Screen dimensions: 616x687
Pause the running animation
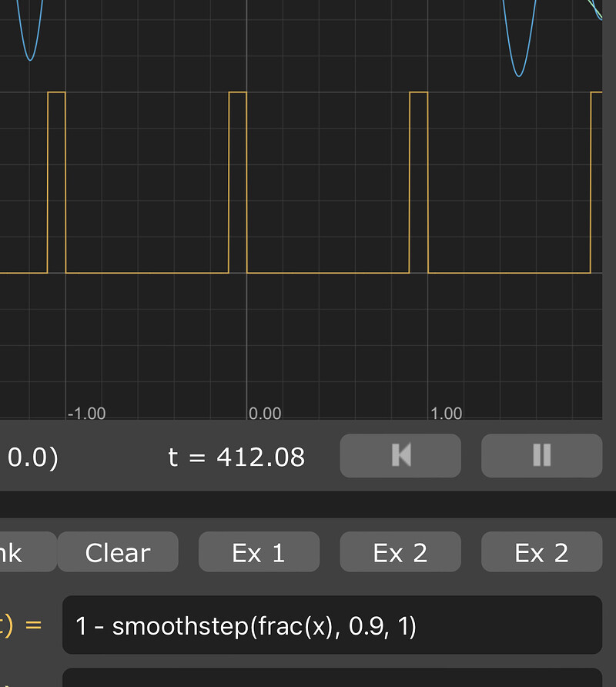tap(541, 456)
